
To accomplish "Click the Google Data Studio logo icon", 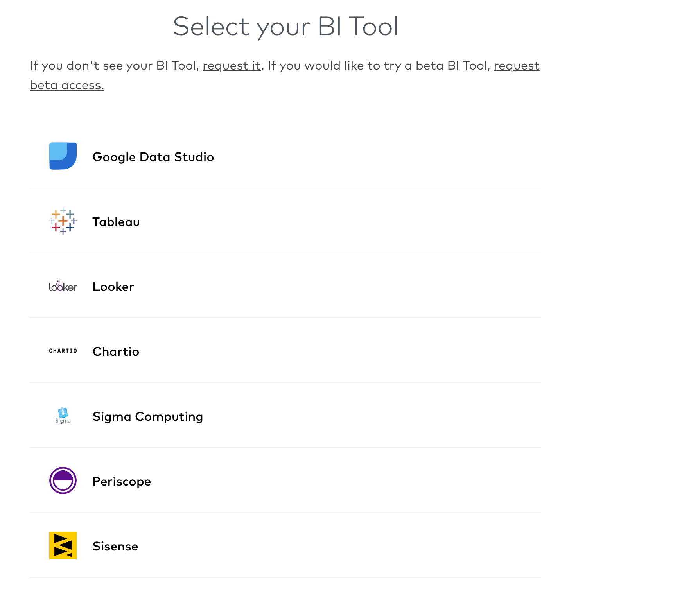I will [x=63, y=156].
